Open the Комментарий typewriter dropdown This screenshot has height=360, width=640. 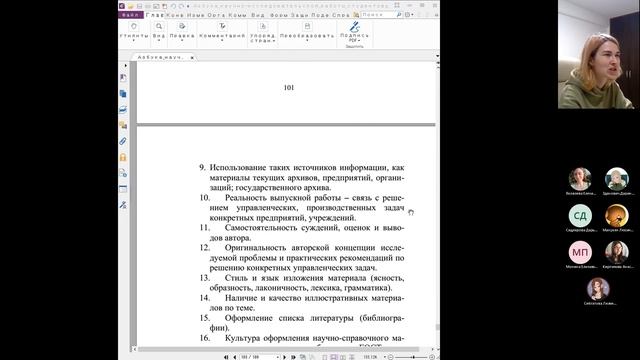(x=222, y=32)
